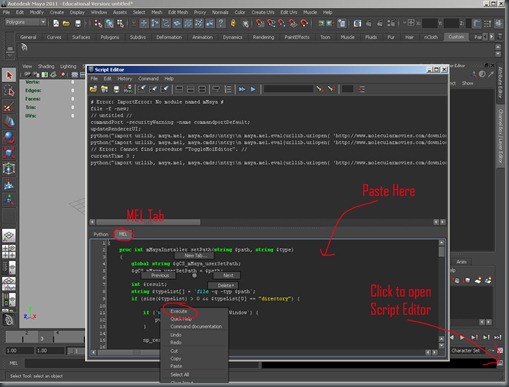Open Script Editor History menu
Screen dimensions: 509x387
pos(125,79)
